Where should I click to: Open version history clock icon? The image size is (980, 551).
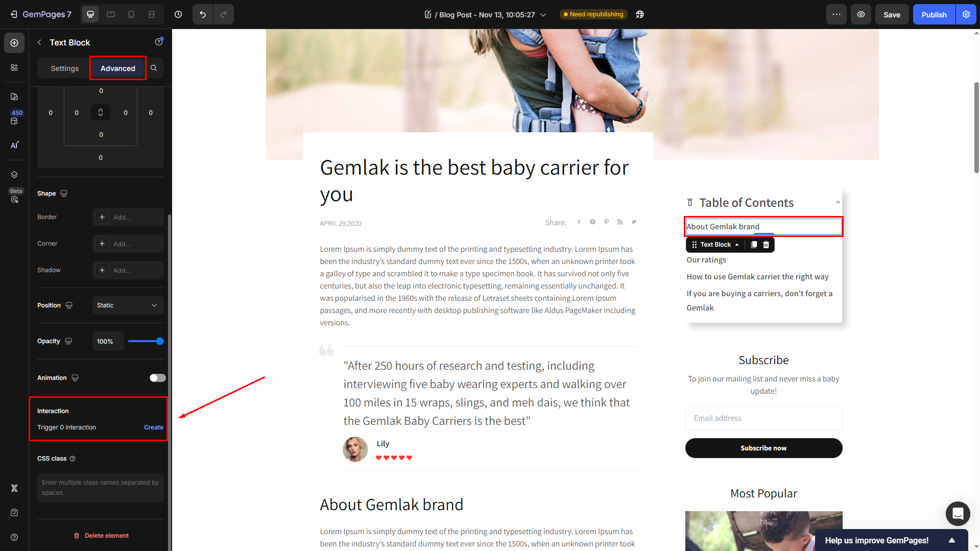click(x=178, y=14)
